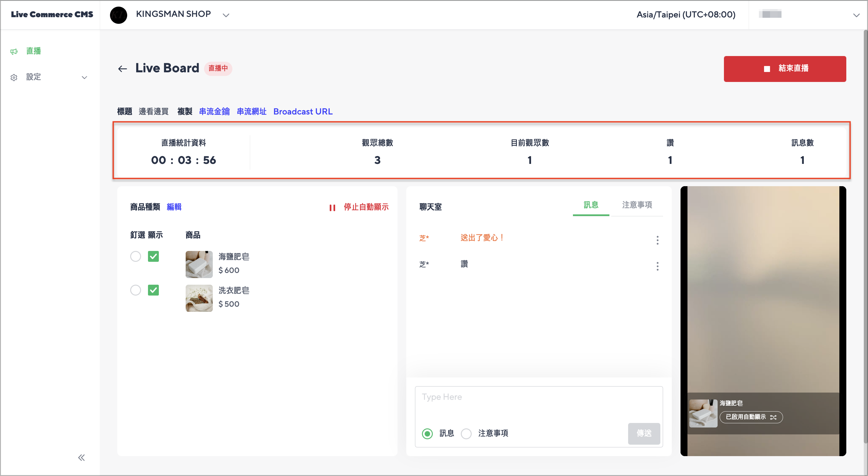Click the 目前觀眾數 statistic label

(x=530, y=143)
